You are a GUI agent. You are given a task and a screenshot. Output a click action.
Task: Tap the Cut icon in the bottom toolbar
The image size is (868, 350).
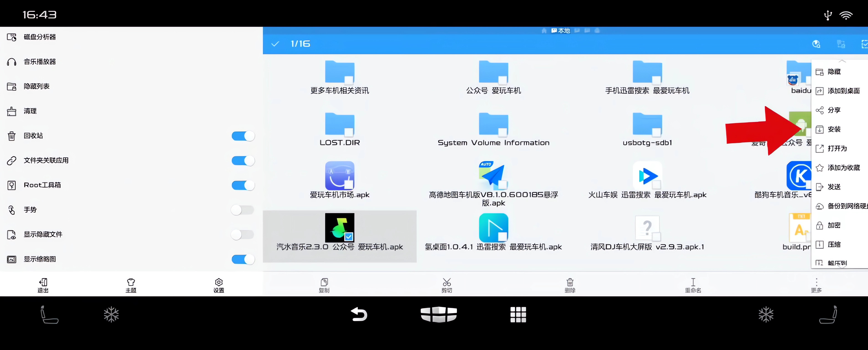[x=447, y=284]
